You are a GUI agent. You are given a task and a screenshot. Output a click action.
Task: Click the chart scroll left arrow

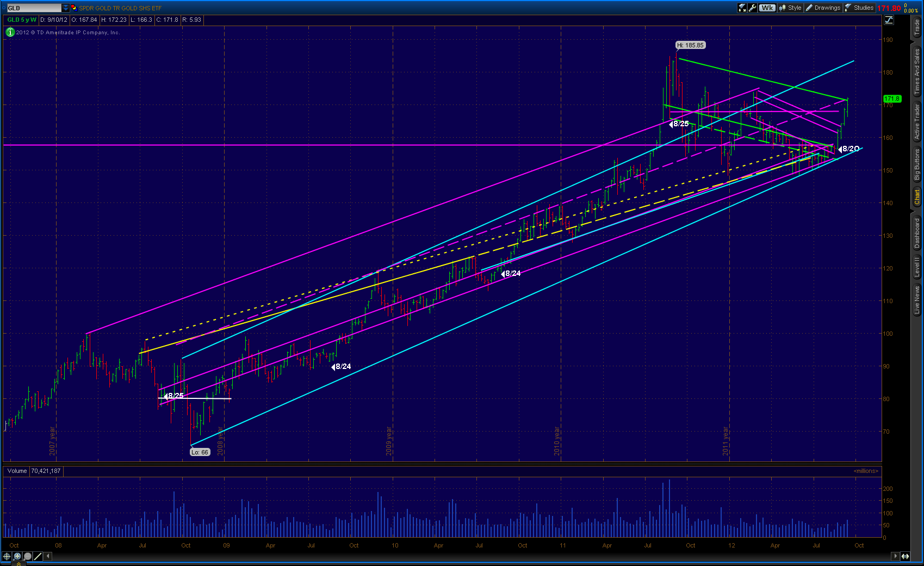48,556
